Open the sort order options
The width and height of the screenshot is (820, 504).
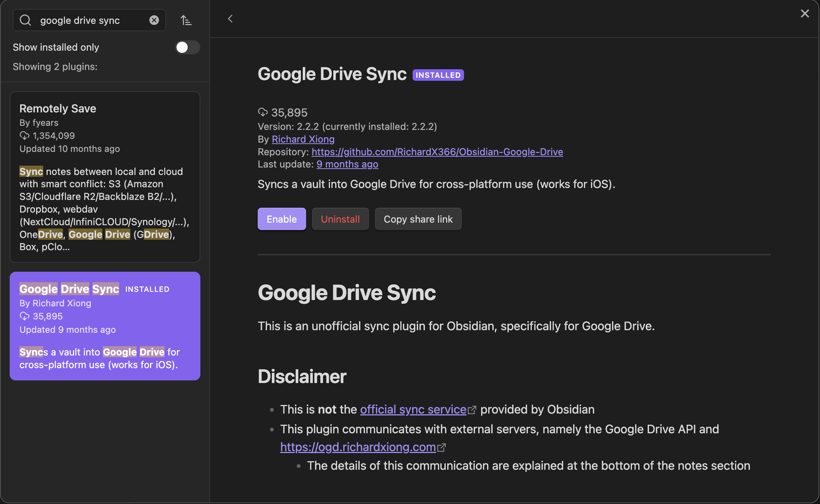pyautogui.click(x=186, y=20)
